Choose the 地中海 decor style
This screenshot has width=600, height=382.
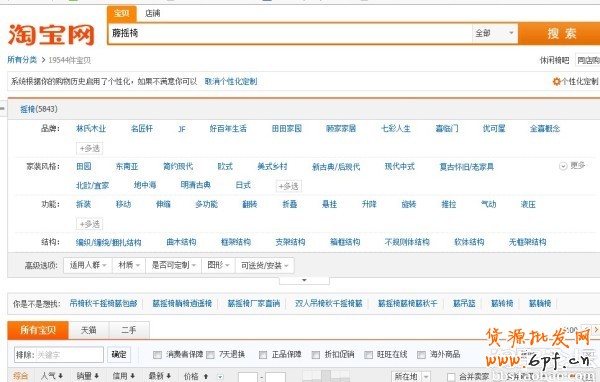(145, 185)
